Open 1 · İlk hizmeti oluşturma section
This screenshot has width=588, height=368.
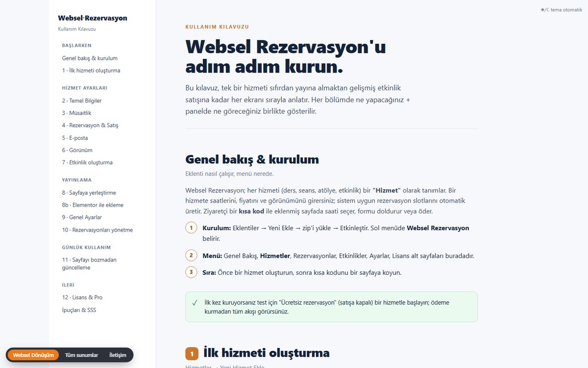[x=91, y=70]
